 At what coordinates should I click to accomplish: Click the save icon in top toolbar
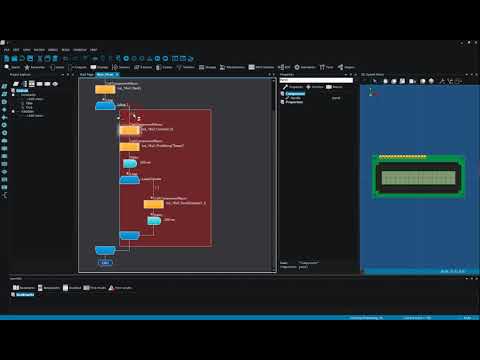click(x=30, y=59)
